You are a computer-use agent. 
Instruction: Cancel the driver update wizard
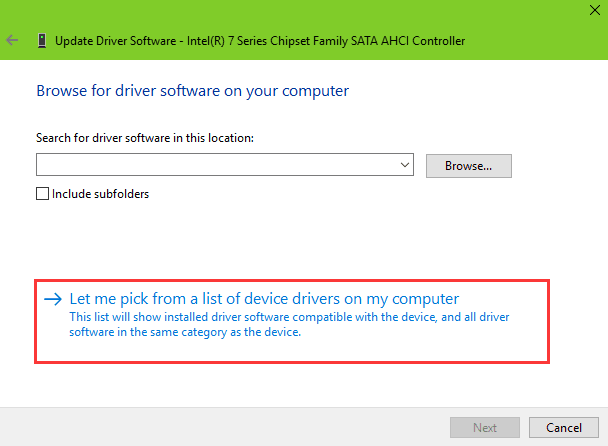pos(564,427)
